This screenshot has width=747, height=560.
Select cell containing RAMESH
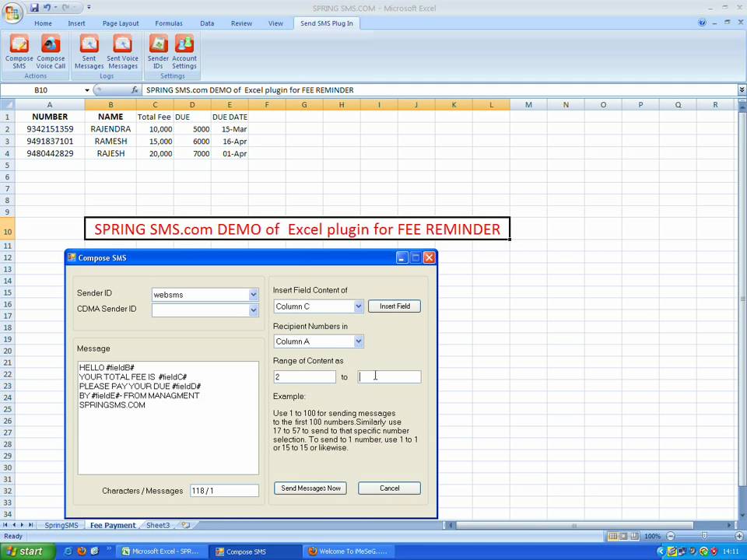pos(110,142)
